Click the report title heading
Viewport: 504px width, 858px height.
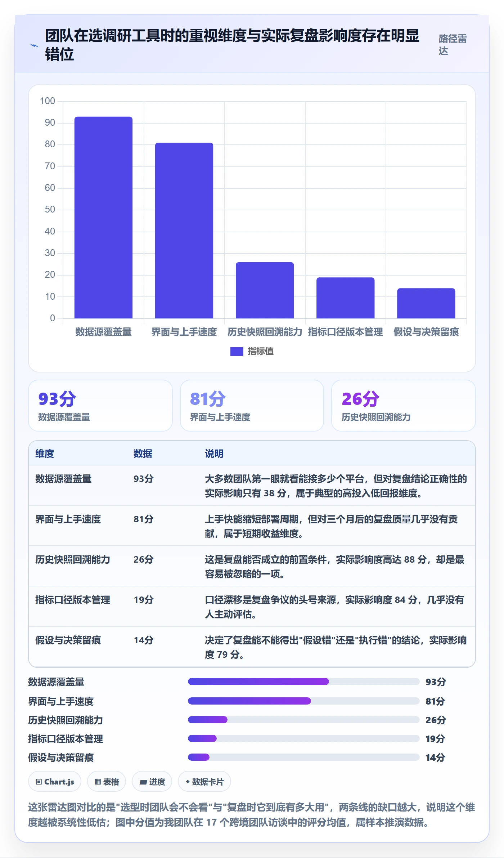point(232,45)
